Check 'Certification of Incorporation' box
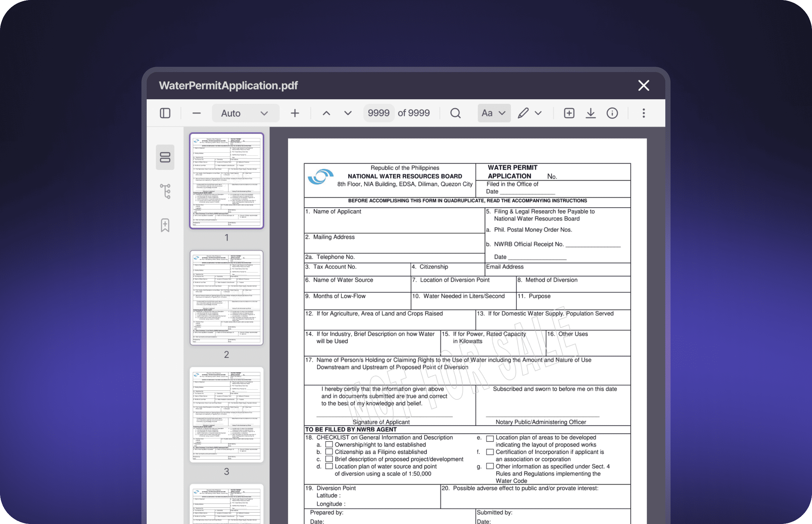This screenshot has height=524, width=812. tap(490, 452)
